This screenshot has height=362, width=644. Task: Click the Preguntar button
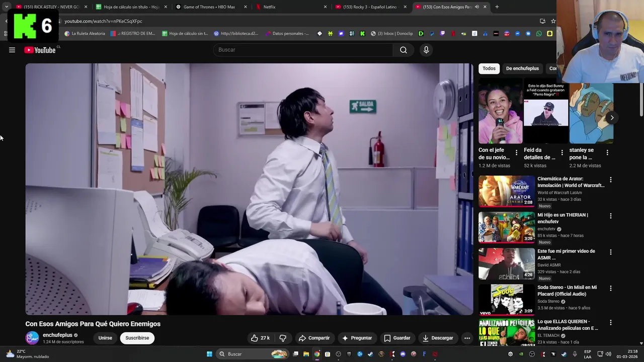click(357, 338)
